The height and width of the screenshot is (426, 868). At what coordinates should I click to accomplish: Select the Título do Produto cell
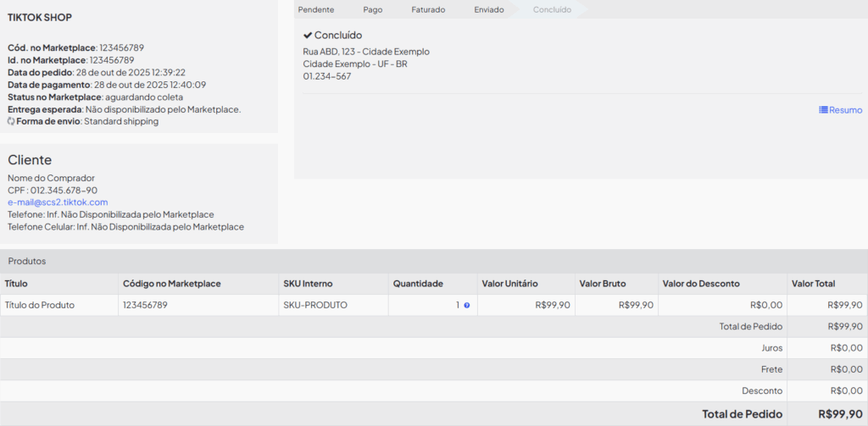[40, 306]
